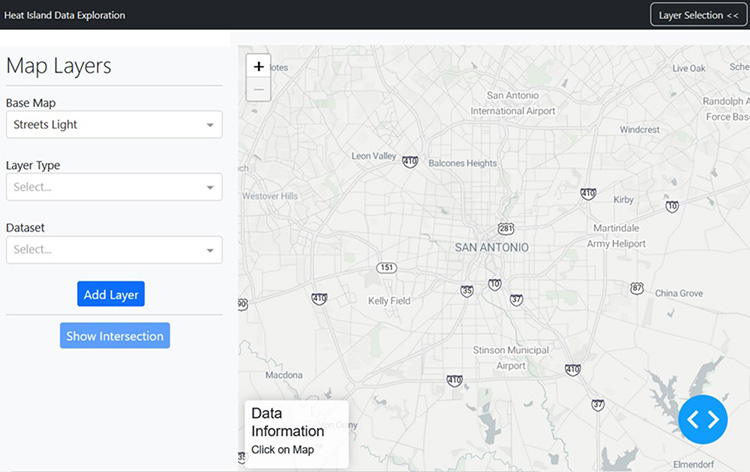
Task: Click the blue swipe arrows circle button
Action: pyautogui.click(x=703, y=419)
